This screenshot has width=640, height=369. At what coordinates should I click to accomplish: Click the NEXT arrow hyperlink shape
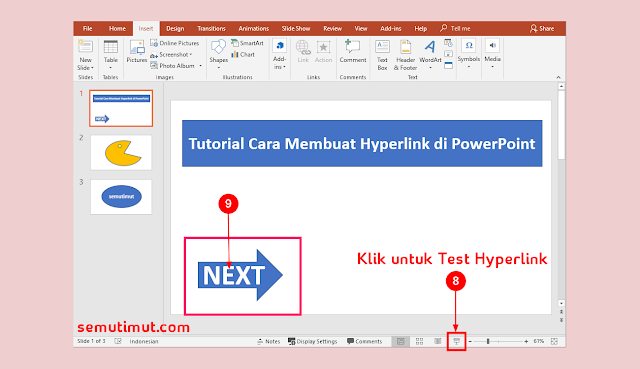pos(240,275)
